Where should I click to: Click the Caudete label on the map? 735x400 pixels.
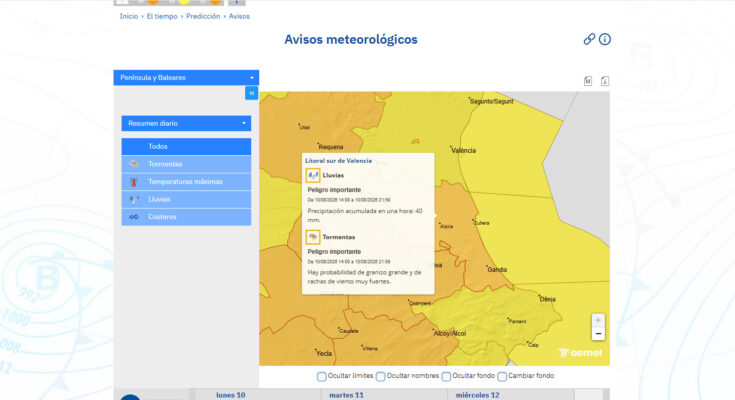[x=349, y=331]
